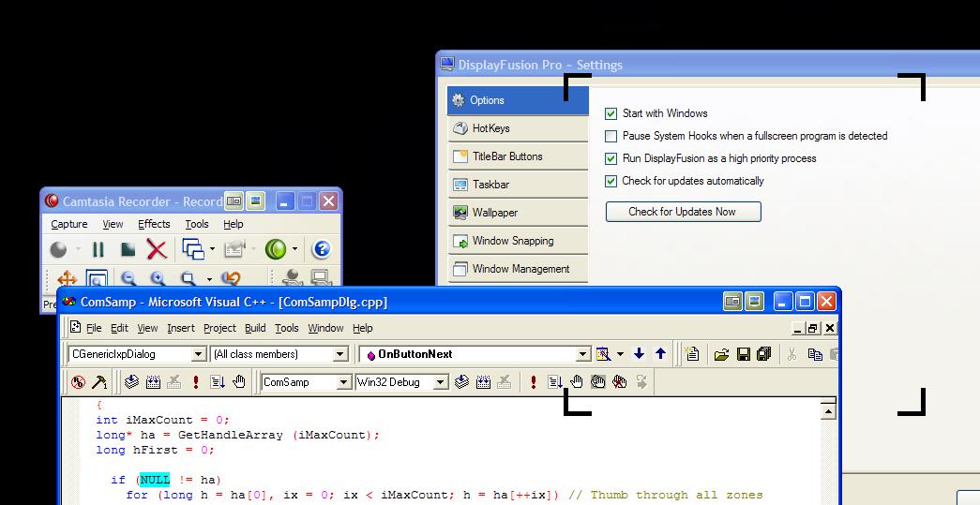Image resolution: width=980 pixels, height=505 pixels.
Task: Open the Build menu in Visual C++
Action: click(x=255, y=328)
